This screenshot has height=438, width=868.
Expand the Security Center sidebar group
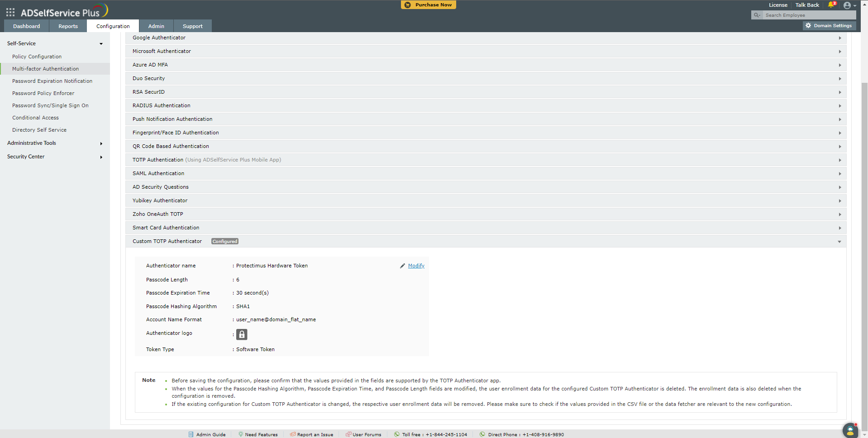tap(55, 157)
